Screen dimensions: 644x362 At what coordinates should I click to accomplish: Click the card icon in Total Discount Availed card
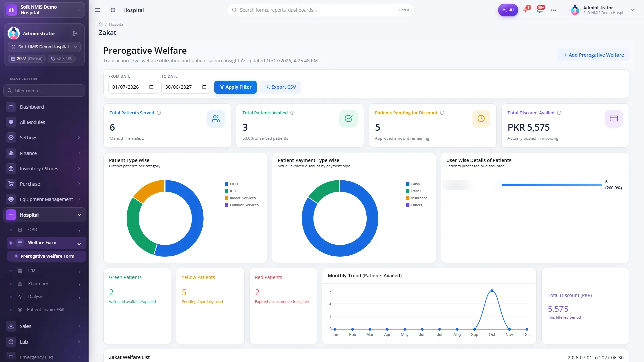[x=614, y=119]
